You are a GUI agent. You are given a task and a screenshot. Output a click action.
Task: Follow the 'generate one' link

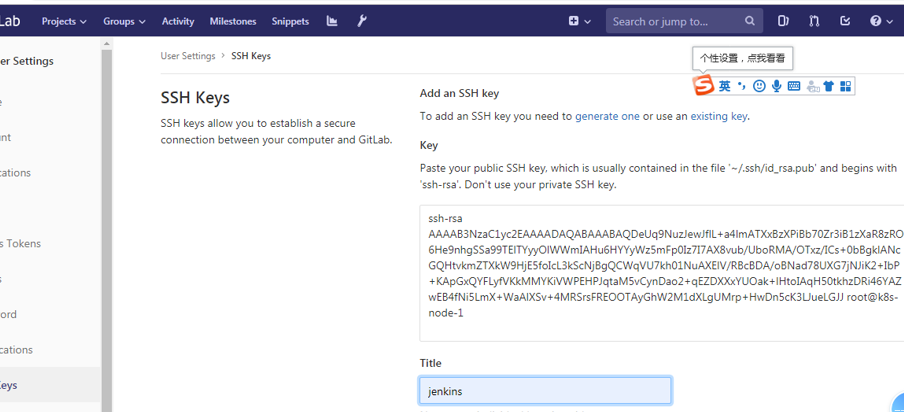[607, 117]
